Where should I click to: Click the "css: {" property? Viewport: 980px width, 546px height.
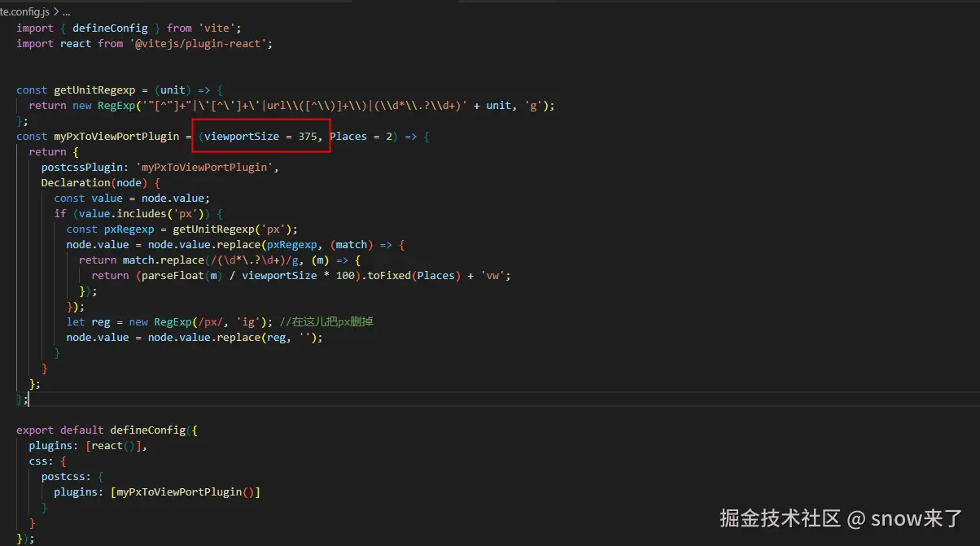47,461
